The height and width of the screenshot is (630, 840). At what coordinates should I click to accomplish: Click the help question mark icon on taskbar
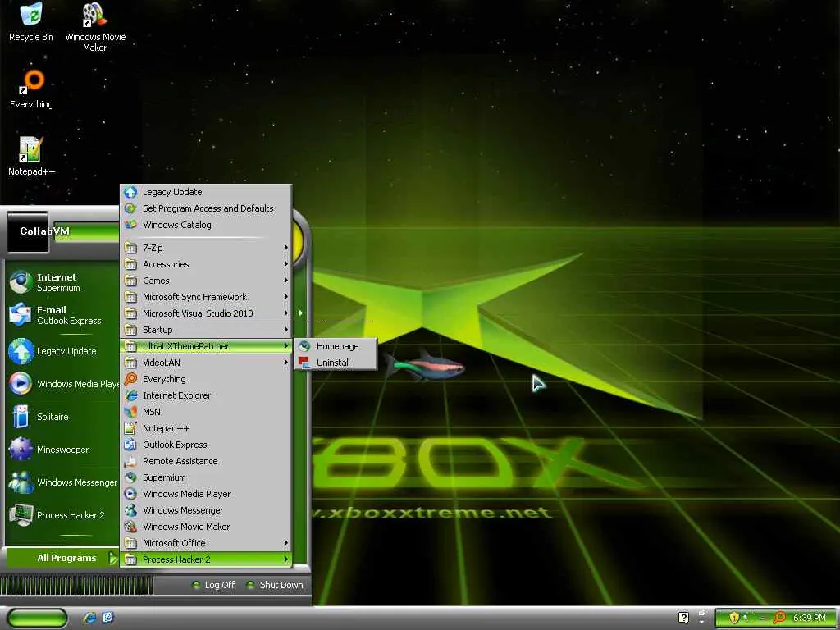tap(683, 618)
